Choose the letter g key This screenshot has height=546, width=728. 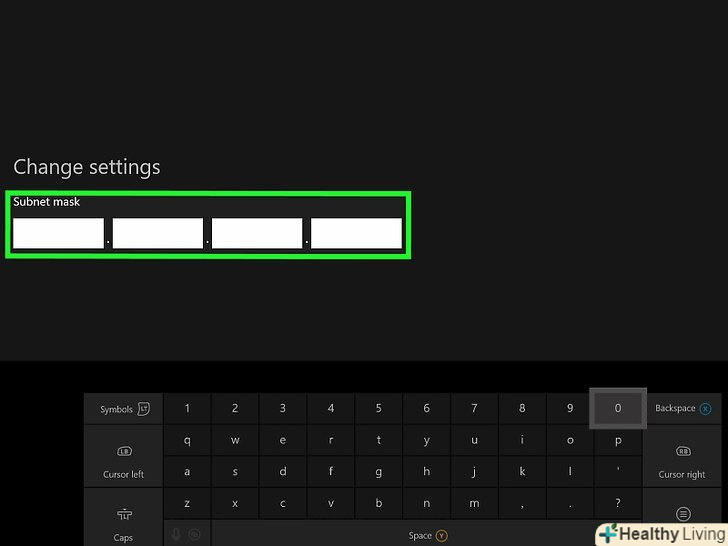(x=378, y=472)
